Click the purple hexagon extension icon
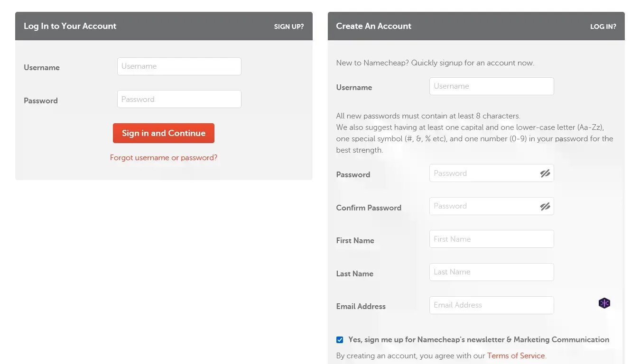Screen dimensions: 640x364 click(604, 303)
